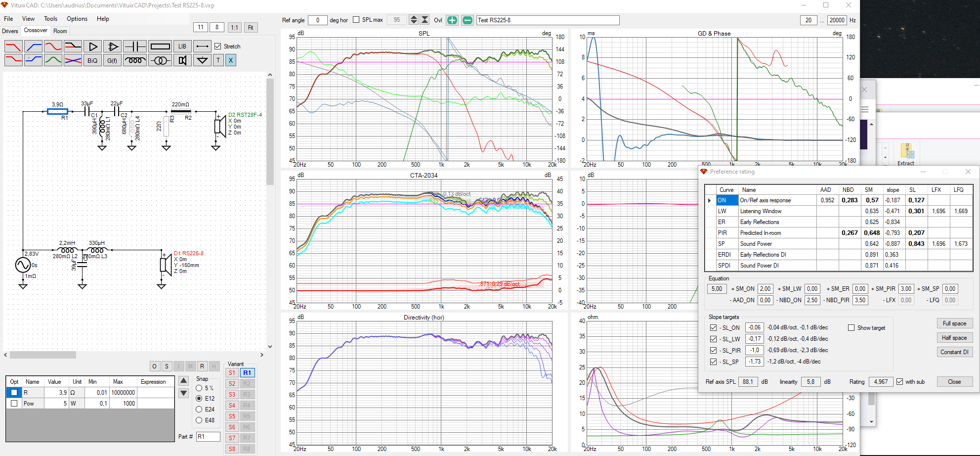
Task: Add a resistor component
Action: pyautogui.click(x=160, y=46)
